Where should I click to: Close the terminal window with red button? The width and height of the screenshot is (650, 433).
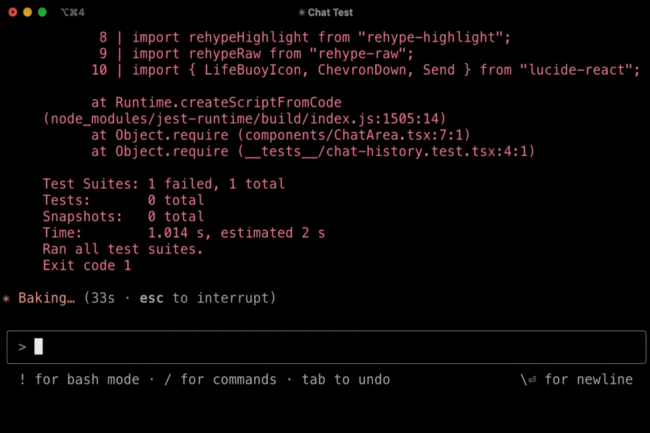11,12
